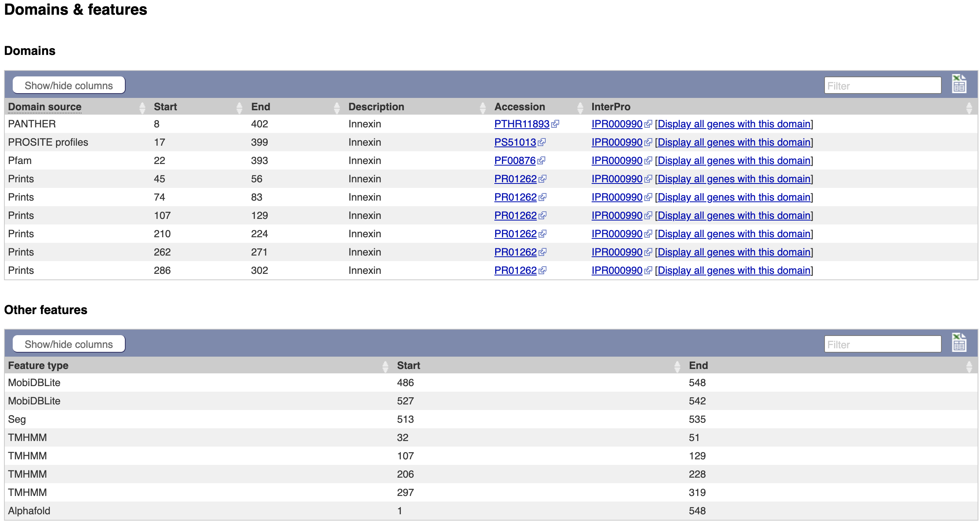
Task: Sort Domains table by Start column arrows
Action: (x=239, y=107)
